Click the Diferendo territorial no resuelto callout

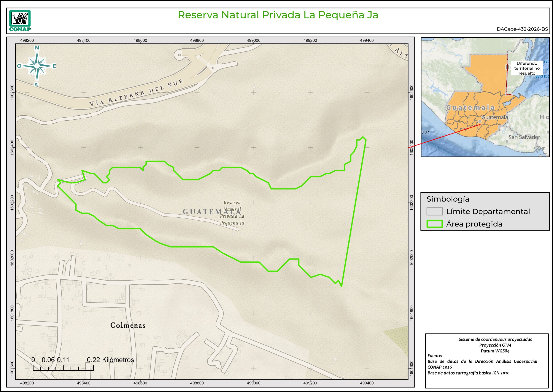(527, 68)
